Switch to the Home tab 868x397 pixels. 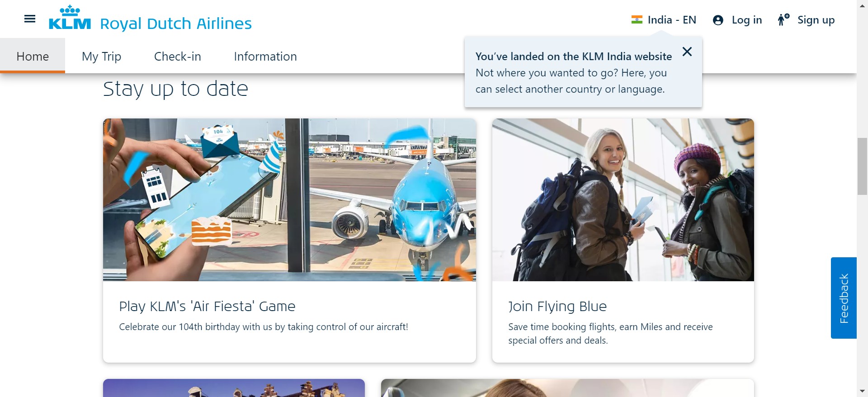click(x=33, y=57)
